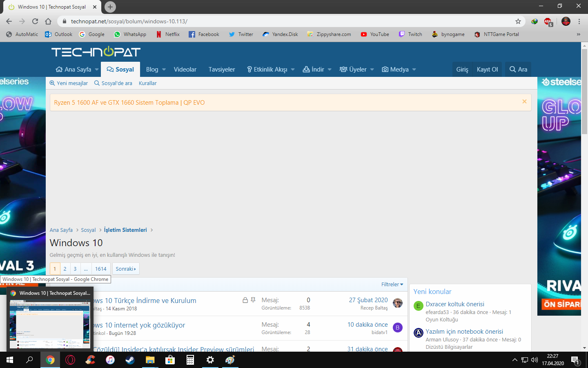Select the Sosyal navigation tab
The height and width of the screenshot is (368, 588).
coord(120,70)
